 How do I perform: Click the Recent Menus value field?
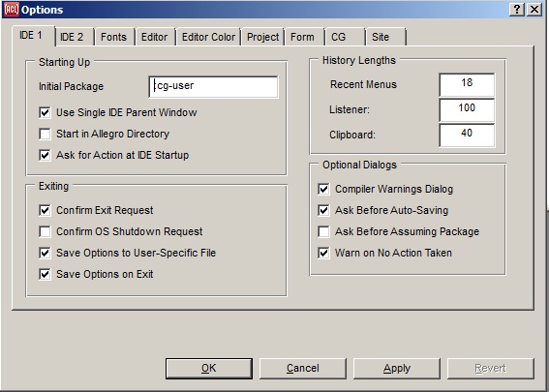(x=467, y=84)
